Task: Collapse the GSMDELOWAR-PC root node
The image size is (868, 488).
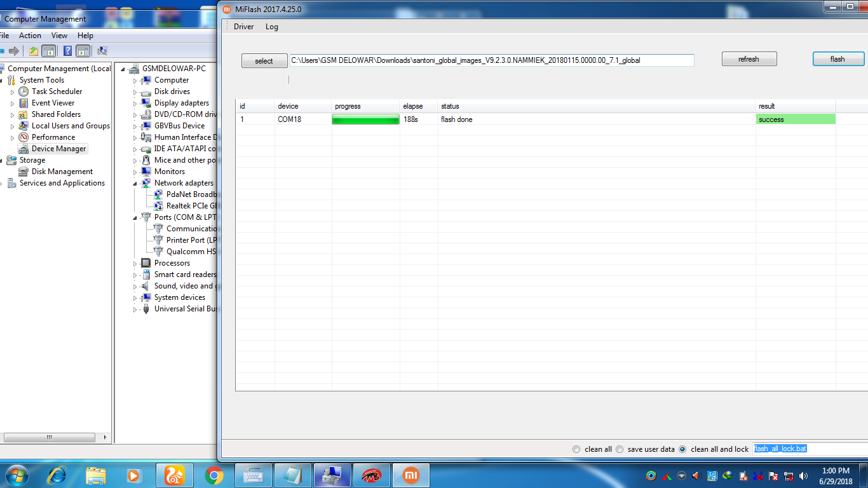Action: (123, 69)
